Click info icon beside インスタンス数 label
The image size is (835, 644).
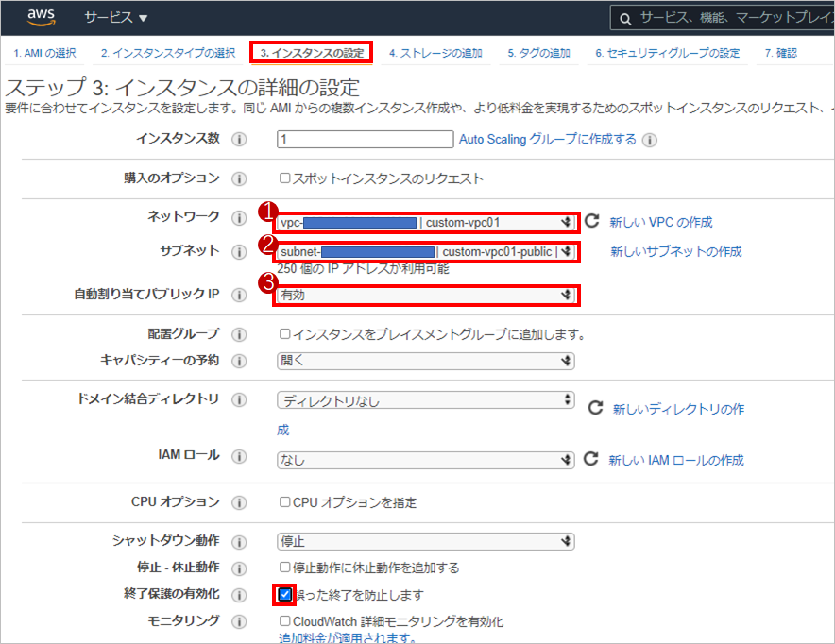239,140
